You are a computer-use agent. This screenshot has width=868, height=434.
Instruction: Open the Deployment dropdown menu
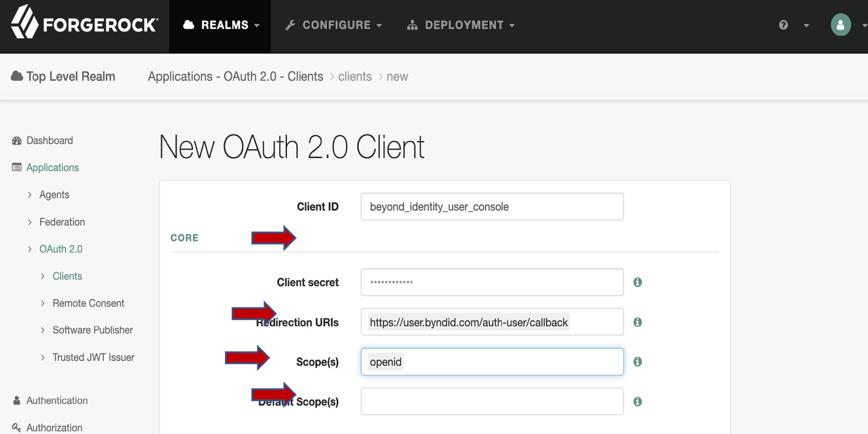click(461, 25)
